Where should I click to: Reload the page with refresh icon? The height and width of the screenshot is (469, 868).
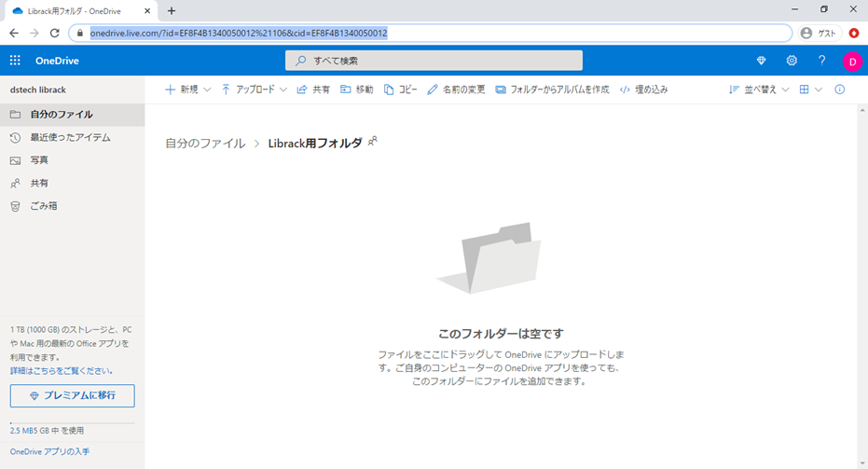[x=54, y=34]
